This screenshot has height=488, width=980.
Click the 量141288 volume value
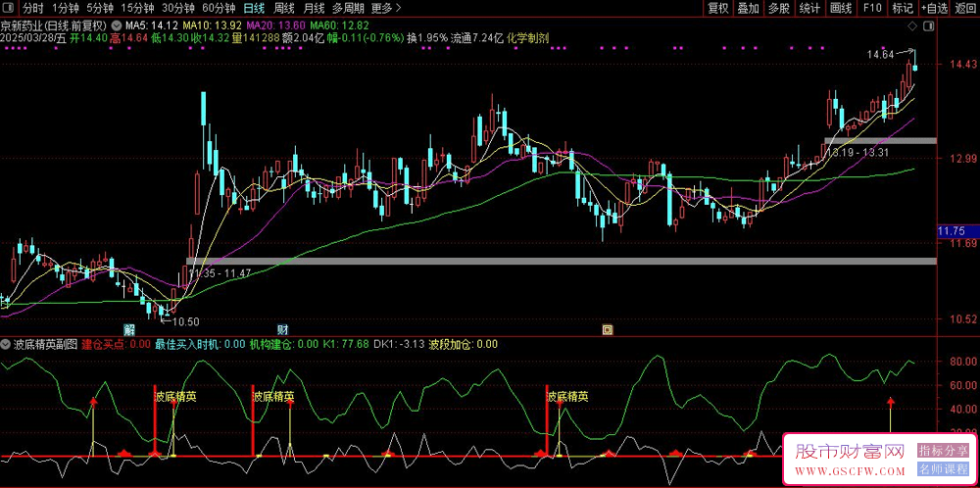point(257,37)
